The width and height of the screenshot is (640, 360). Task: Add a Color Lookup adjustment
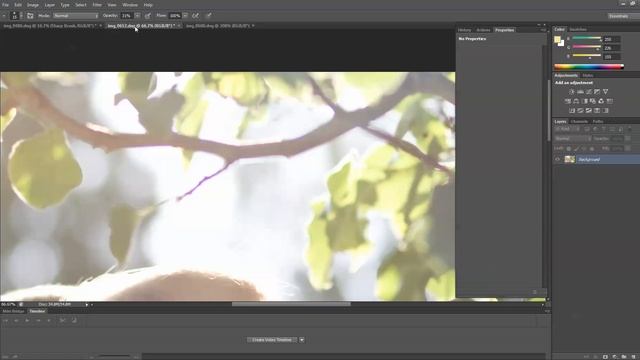tap(610, 101)
